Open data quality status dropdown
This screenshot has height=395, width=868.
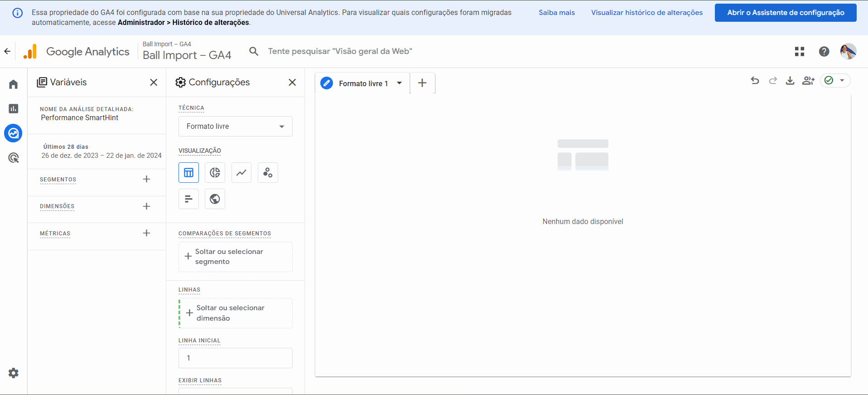click(x=835, y=80)
